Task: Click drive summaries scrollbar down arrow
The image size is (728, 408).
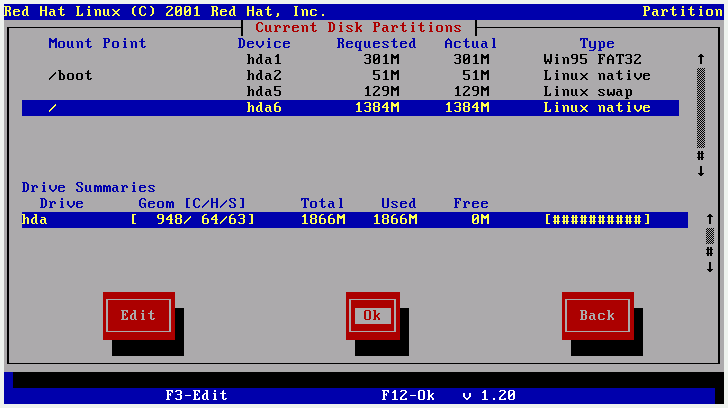Action: 710,267
